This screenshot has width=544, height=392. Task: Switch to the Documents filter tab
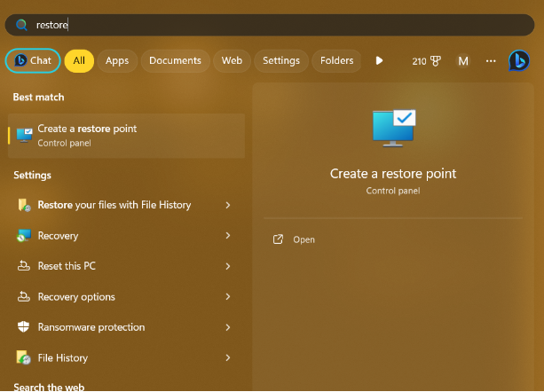point(175,60)
